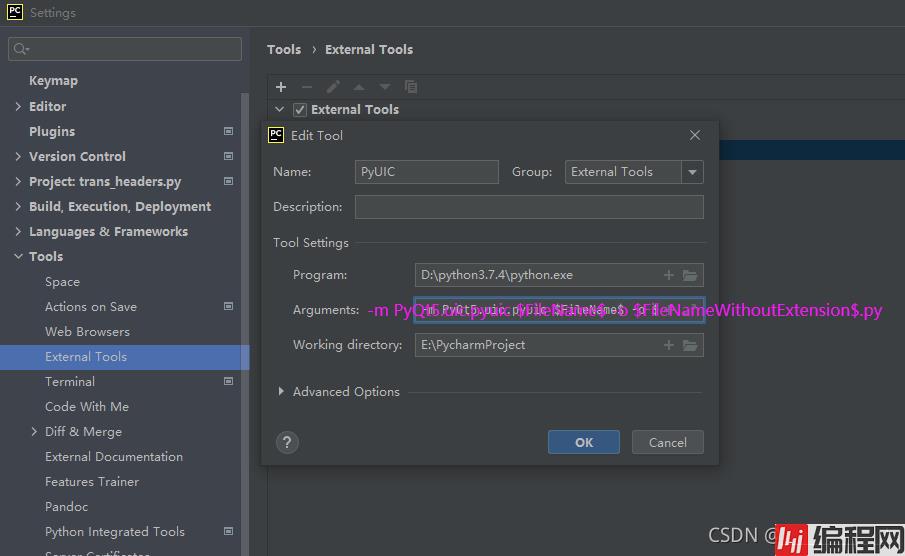905x556 pixels.
Task: Collapse the Tools settings node
Action: (18, 257)
